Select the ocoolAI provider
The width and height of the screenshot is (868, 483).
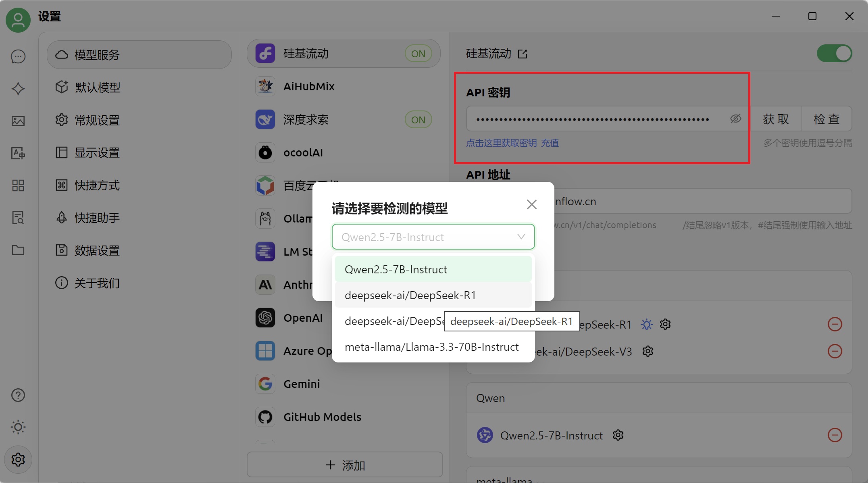click(343, 152)
